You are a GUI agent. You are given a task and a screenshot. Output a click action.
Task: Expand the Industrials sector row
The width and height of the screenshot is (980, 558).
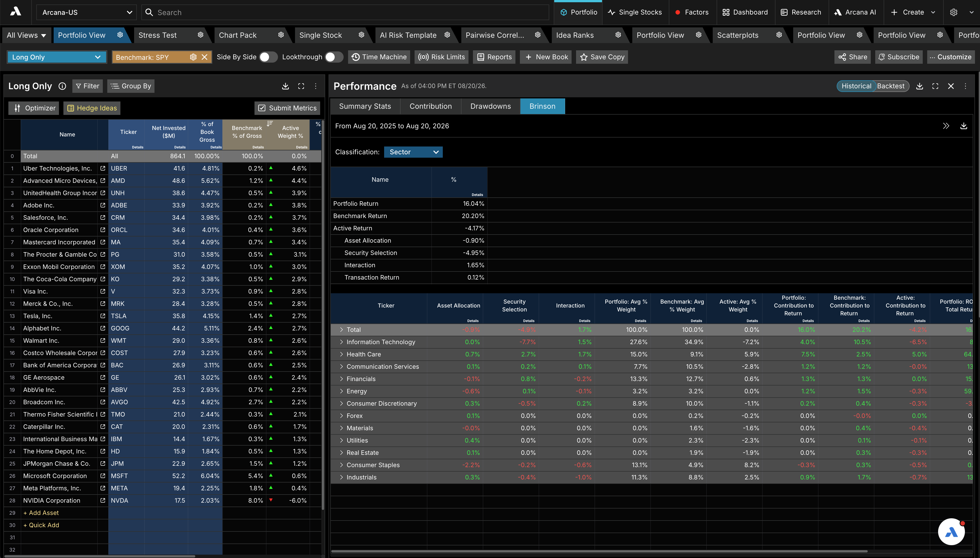click(x=341, y=477)
